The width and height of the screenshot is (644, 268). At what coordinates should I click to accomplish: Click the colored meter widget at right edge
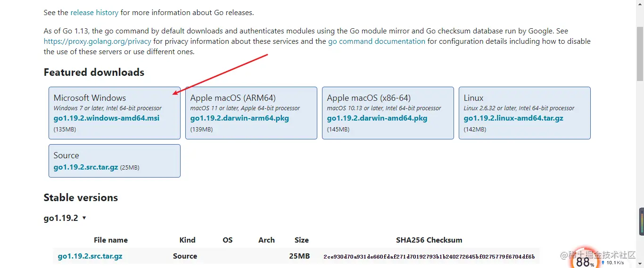tap(641, 221)
